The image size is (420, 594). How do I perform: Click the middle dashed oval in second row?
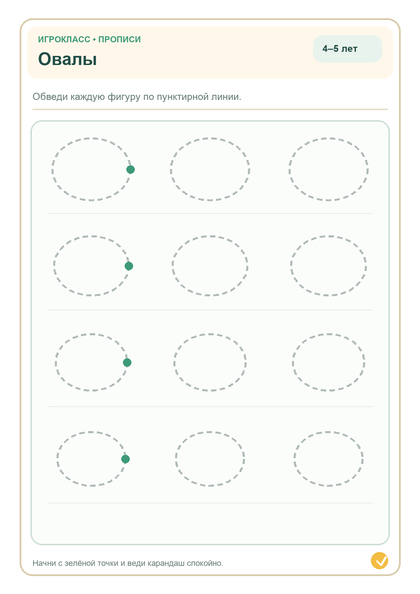pos(210,266)
